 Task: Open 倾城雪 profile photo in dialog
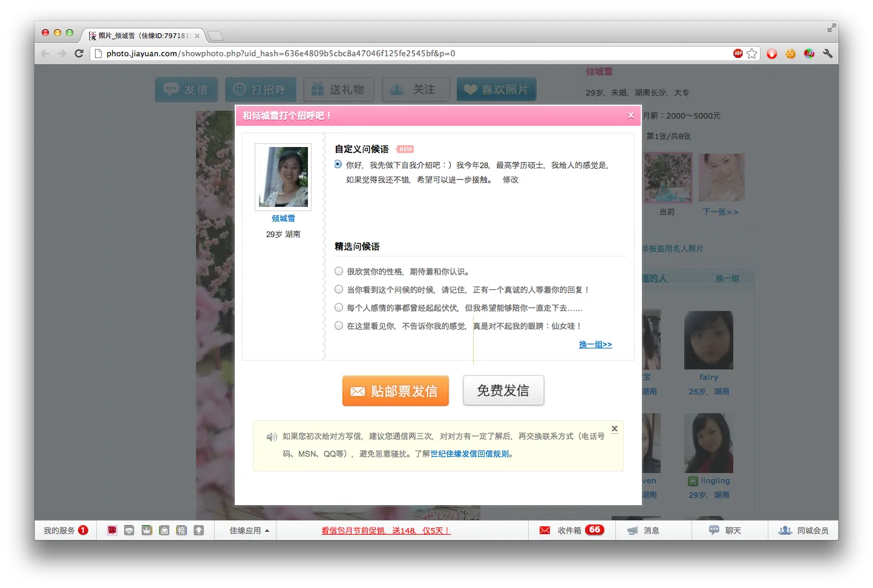[283, 177]
